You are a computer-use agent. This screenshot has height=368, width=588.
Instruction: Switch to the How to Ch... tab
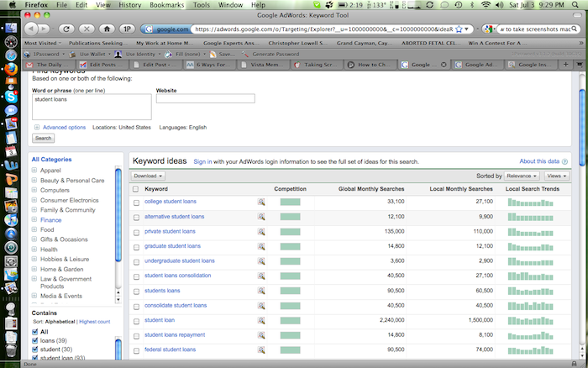(371, 65)
